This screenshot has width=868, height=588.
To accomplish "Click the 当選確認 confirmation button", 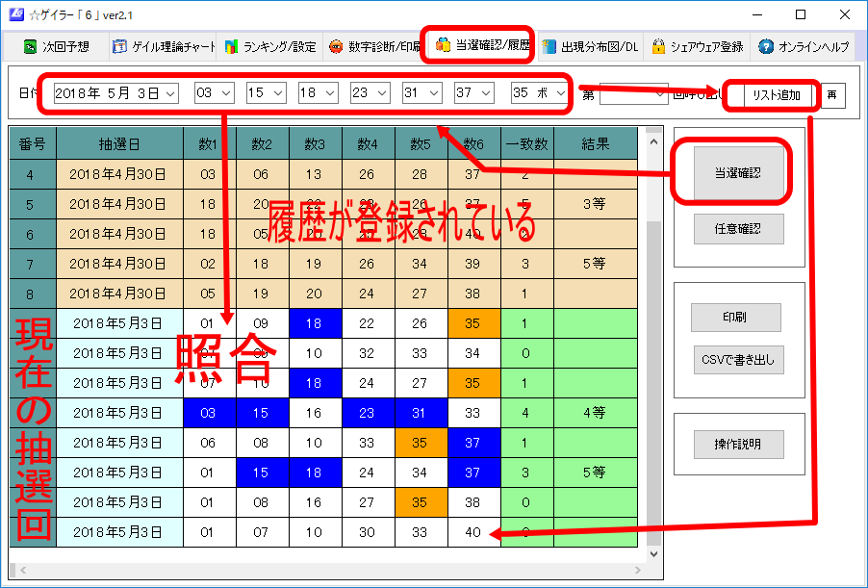I will tap(736, 170).
